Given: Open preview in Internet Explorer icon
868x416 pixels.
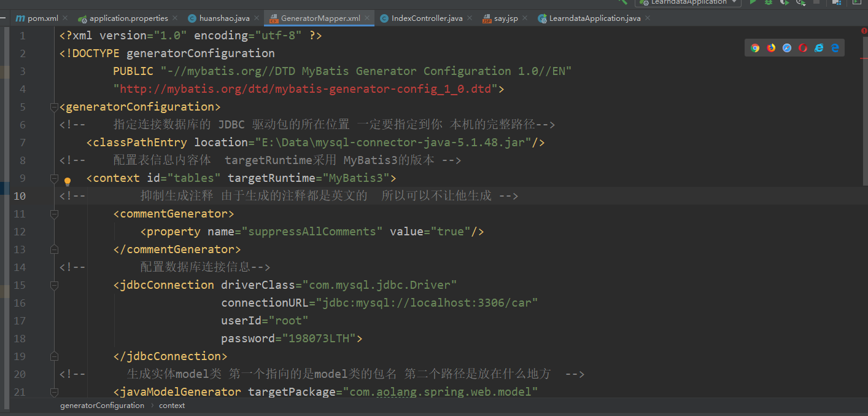Looking at the screenshot, I should [819, 48].
